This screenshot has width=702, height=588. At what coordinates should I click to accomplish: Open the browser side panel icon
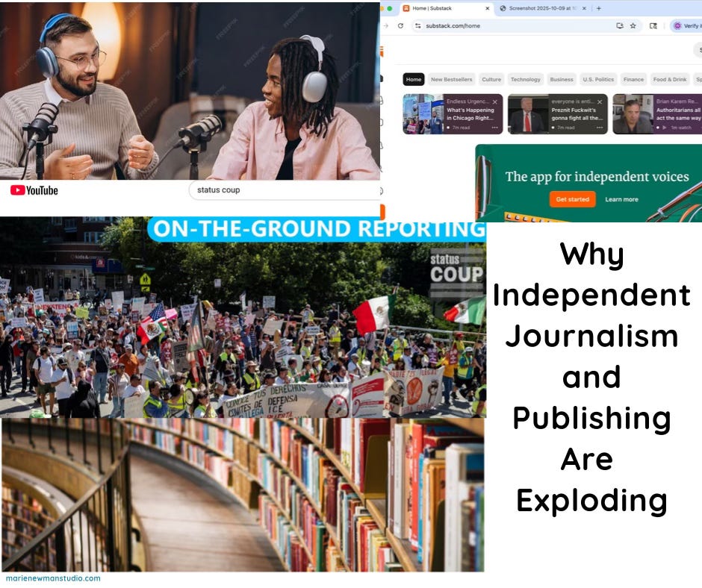point(653,26)
